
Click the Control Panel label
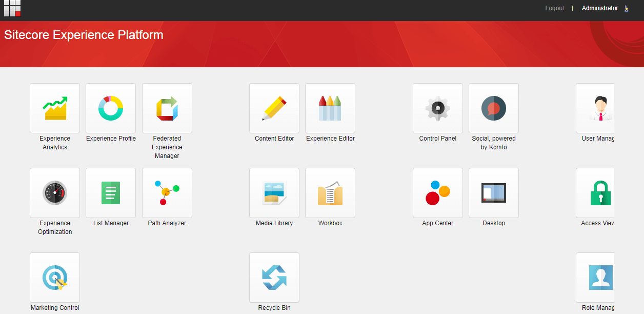438,139
